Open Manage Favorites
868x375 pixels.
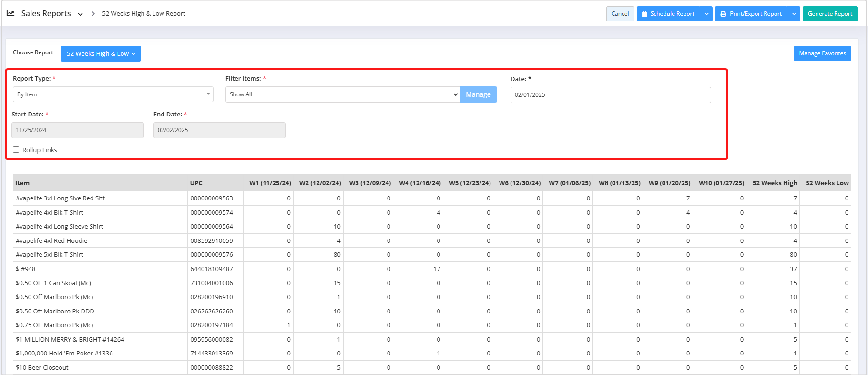pyautogui.click(x=822, y=53)
